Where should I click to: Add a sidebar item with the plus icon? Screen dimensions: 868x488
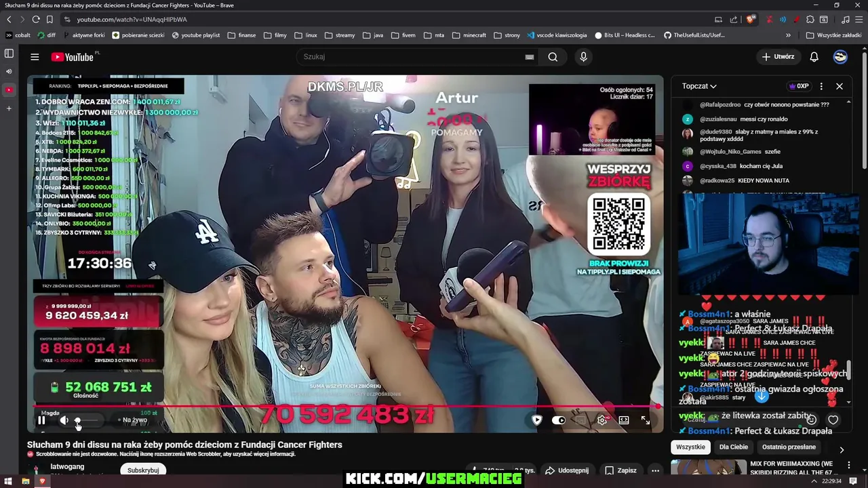pos(9,108)
